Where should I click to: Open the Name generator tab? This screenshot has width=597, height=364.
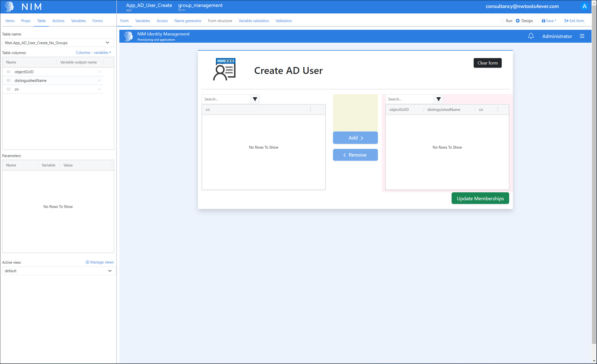click(188, 21)
